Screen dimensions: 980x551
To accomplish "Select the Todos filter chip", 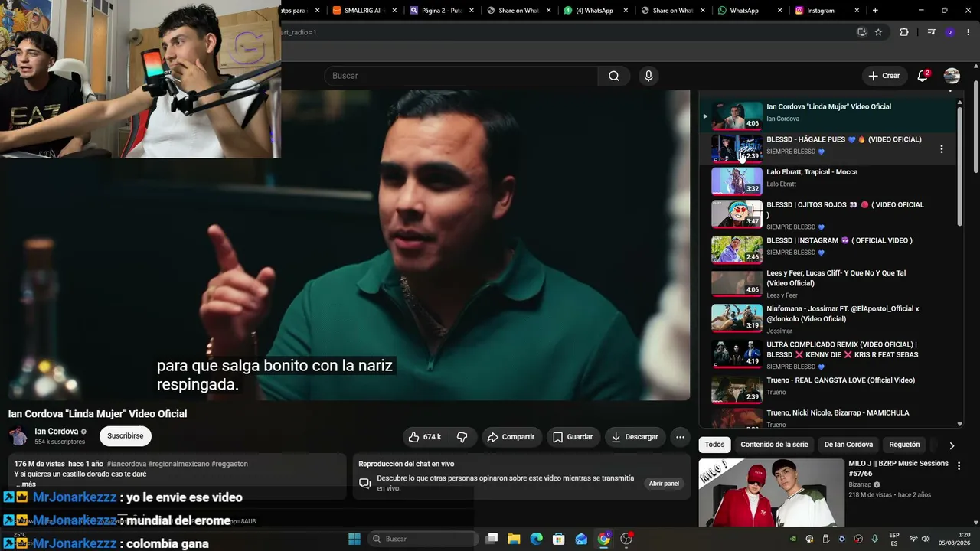I will point(714,445).
